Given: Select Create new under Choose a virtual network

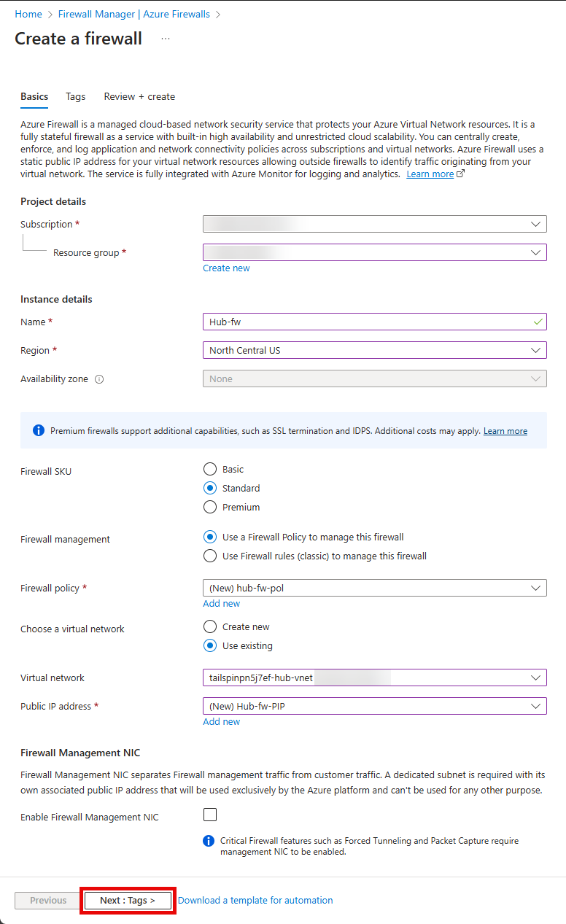Looking at the screenshot, I should click(210, 626).
